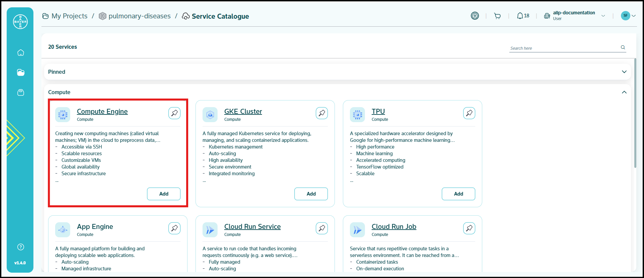Screen dimensions: 644x278
Task: Pin the Compute Engine service
Action: [174, 113]
